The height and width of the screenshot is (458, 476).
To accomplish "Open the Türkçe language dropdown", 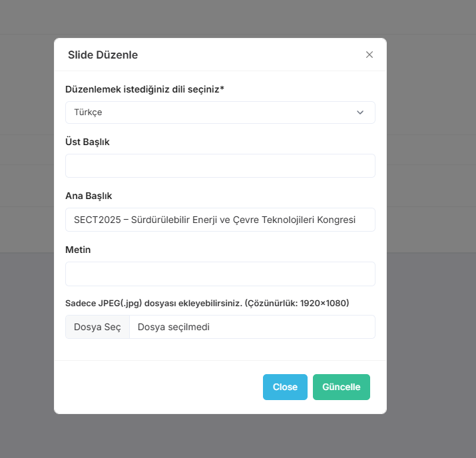I will [x=220, y=113].
